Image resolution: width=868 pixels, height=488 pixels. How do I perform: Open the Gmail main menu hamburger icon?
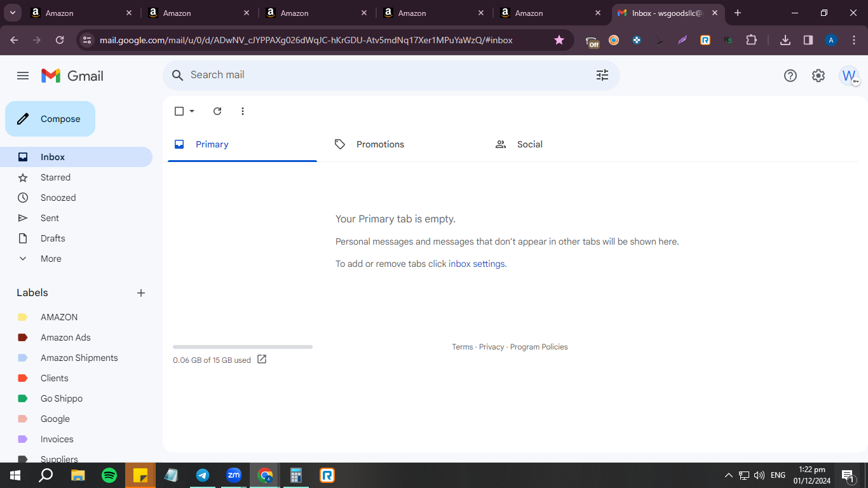[23, 76]
